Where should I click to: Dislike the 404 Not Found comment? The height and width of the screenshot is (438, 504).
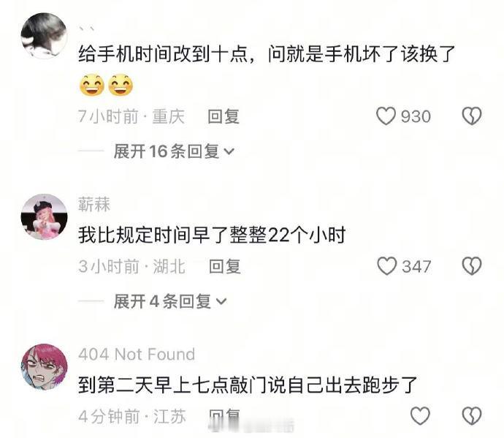coord(472,416)
